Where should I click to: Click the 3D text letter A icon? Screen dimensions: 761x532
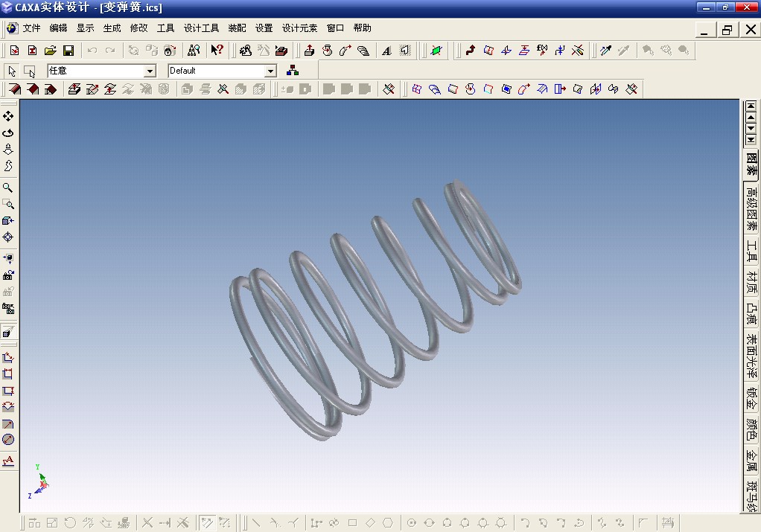[x=386, y=51]
